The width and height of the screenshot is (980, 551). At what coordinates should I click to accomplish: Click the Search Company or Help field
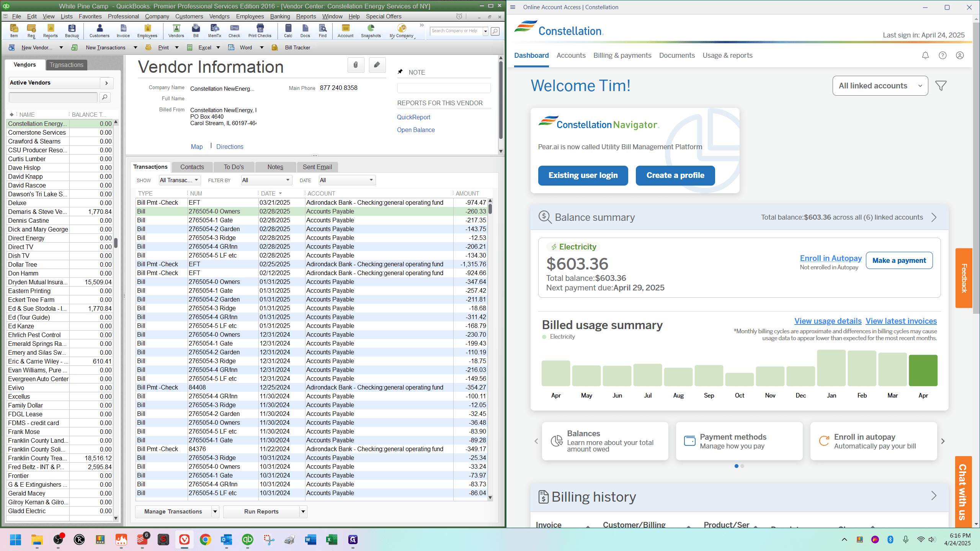coord(456,31)
